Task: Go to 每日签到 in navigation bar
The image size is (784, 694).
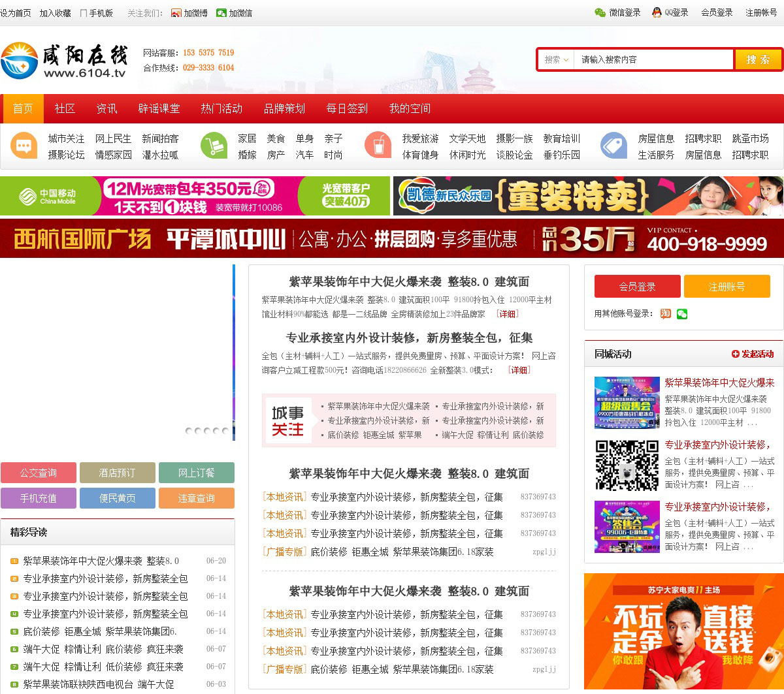Action: 347,108
